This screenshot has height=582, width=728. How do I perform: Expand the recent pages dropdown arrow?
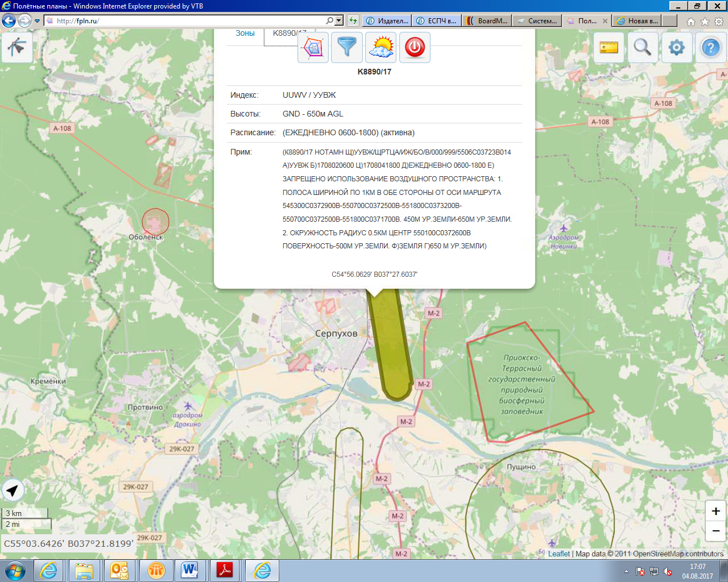(x=38, y=21)
